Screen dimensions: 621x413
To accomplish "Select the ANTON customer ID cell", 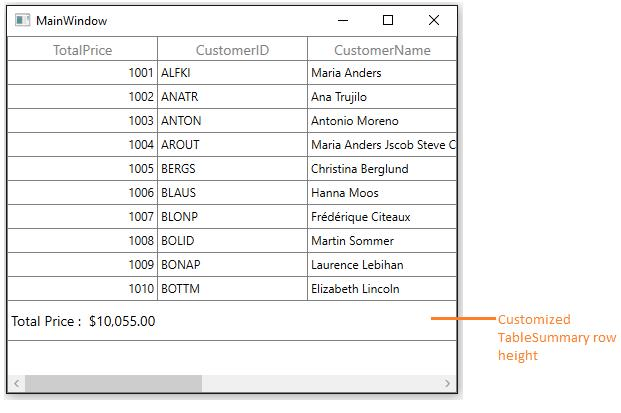I will 232,121.
